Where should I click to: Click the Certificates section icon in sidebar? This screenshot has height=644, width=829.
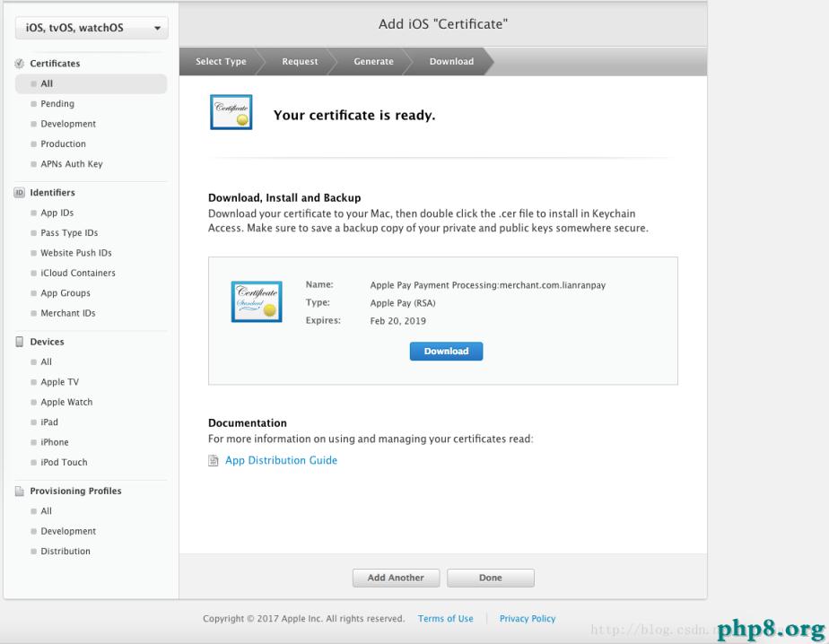pyautogui.click(x=20, y=64)
